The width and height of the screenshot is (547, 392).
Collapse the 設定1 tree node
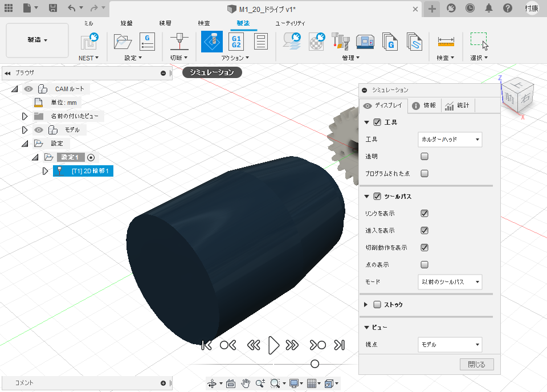(x=35, y=157)
